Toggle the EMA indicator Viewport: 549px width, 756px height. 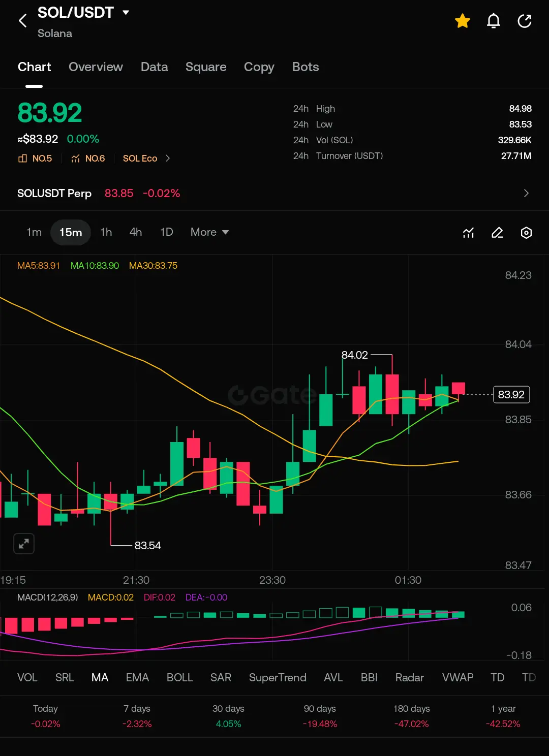138,678
